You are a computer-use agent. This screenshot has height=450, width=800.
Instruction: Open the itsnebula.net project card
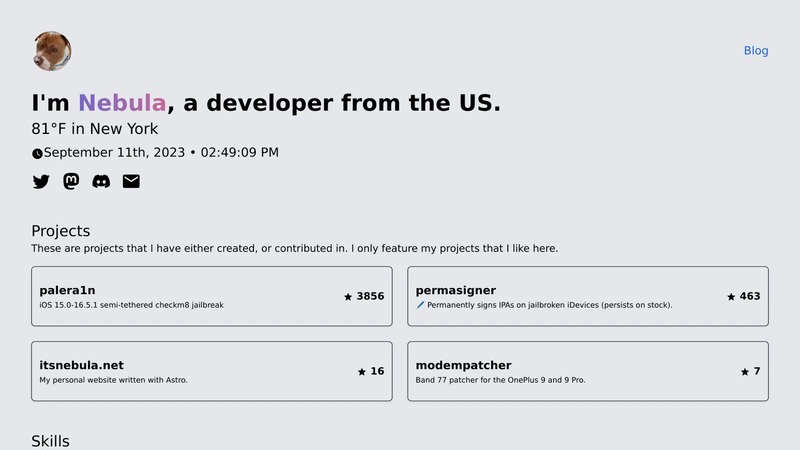[x=212, y=371]
